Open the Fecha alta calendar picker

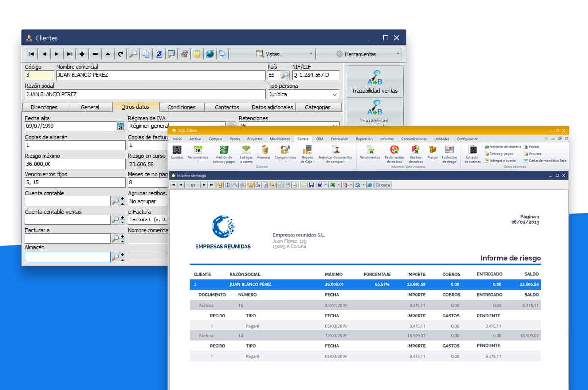click(x=121, y=126)
